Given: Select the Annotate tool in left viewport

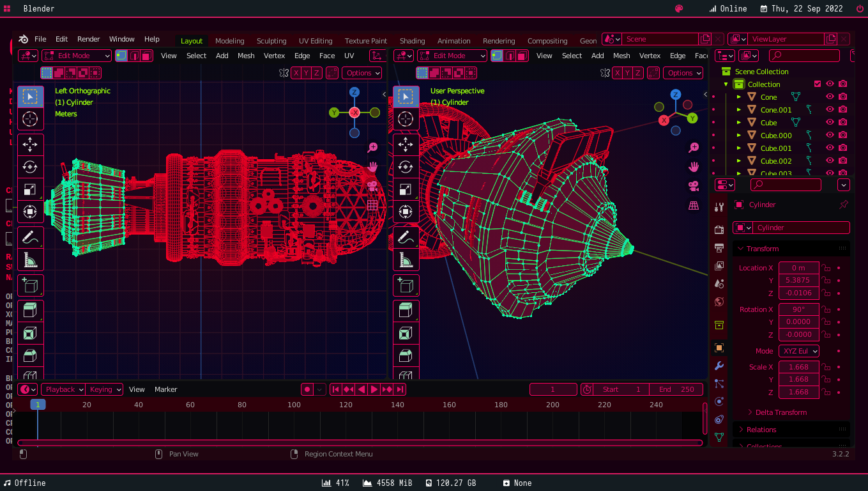Looking at the screenshot, I should tap(30, 237).
